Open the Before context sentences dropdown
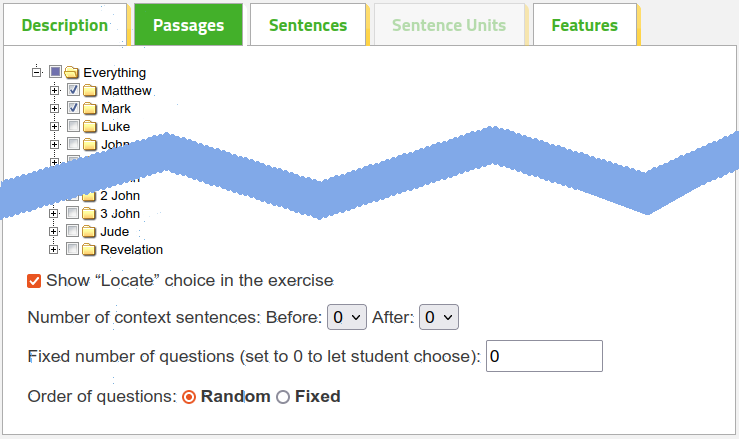739x439 pixels. click(347, 317)
